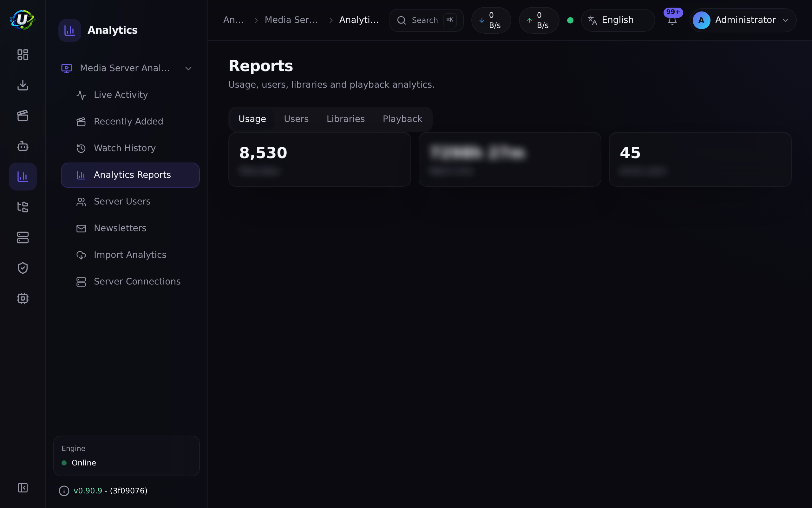Click the version info circle icon

64,491
